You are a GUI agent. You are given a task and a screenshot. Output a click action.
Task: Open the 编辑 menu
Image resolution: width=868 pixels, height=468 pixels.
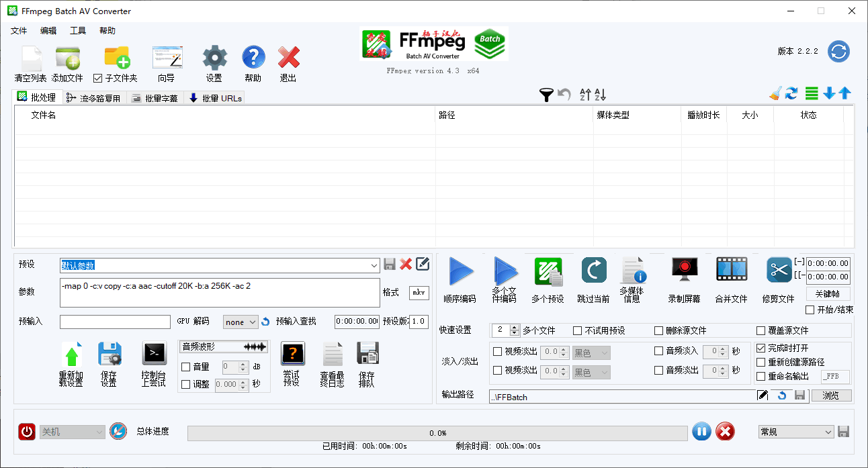click(x=48, y=31)
